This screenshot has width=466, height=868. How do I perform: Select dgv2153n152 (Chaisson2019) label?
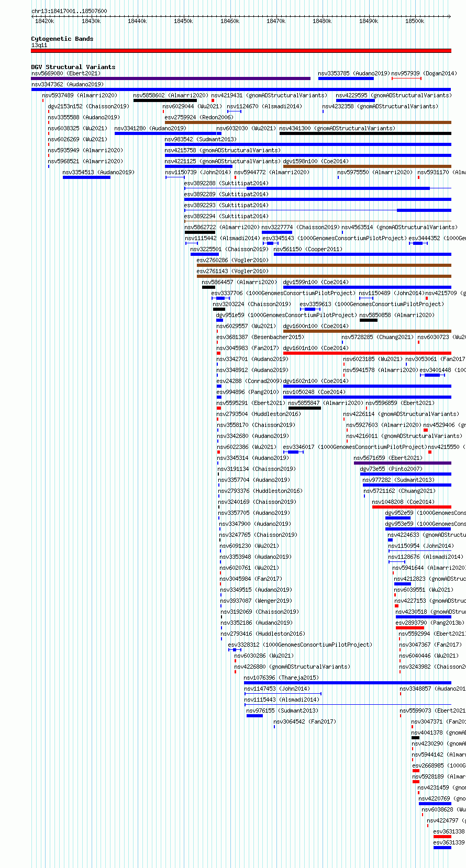click(88, 106)
